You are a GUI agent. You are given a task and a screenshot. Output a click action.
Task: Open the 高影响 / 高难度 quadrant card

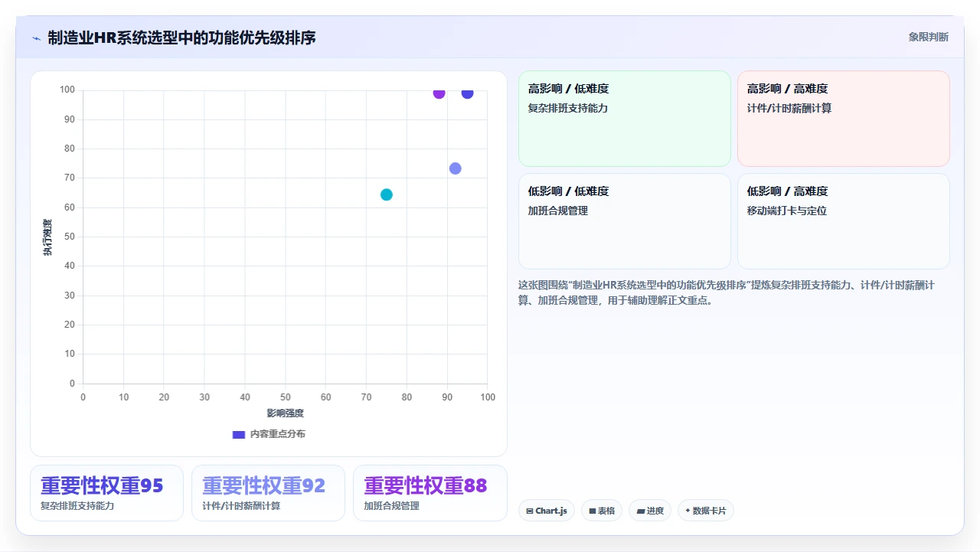(x=844, y=119)
